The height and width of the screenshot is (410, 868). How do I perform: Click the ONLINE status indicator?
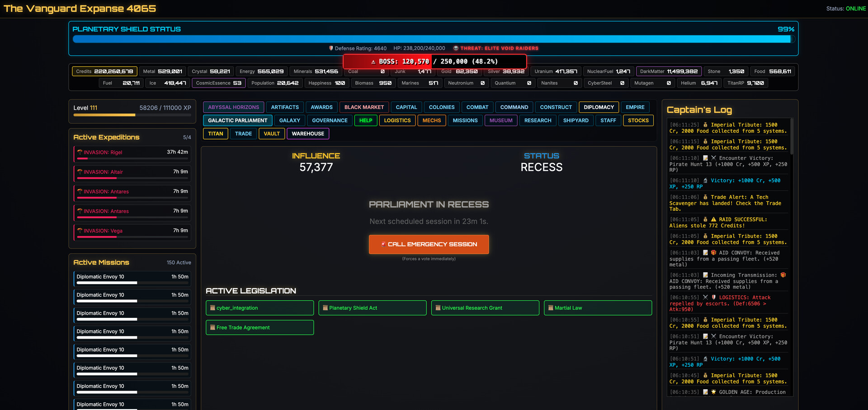coord(855,8)
